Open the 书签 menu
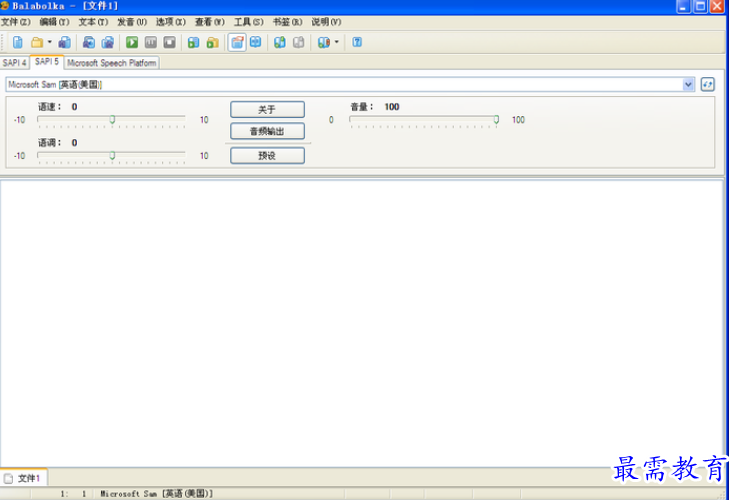 (x=287, y=22)
